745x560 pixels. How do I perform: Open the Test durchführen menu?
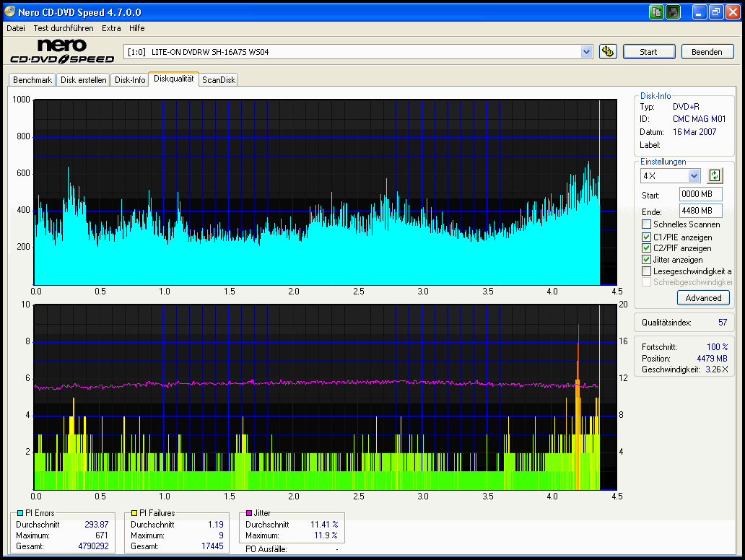point(63,28)
